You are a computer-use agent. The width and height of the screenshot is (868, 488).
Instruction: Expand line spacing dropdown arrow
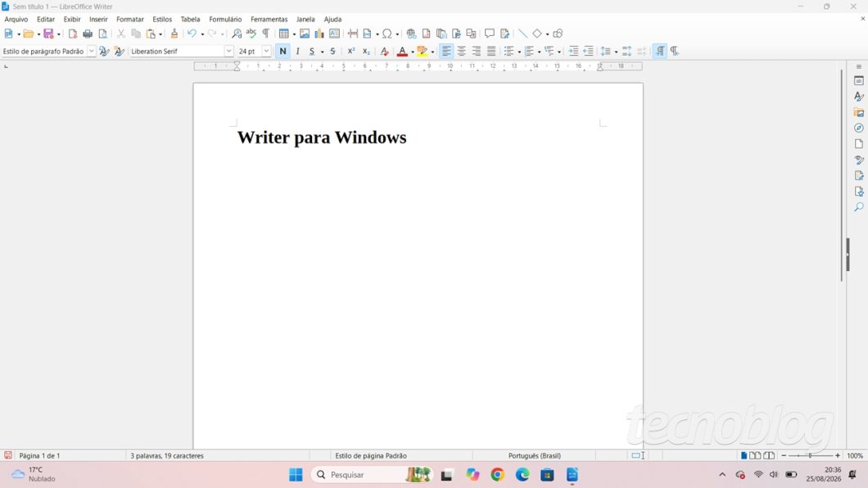pos(616,52)
